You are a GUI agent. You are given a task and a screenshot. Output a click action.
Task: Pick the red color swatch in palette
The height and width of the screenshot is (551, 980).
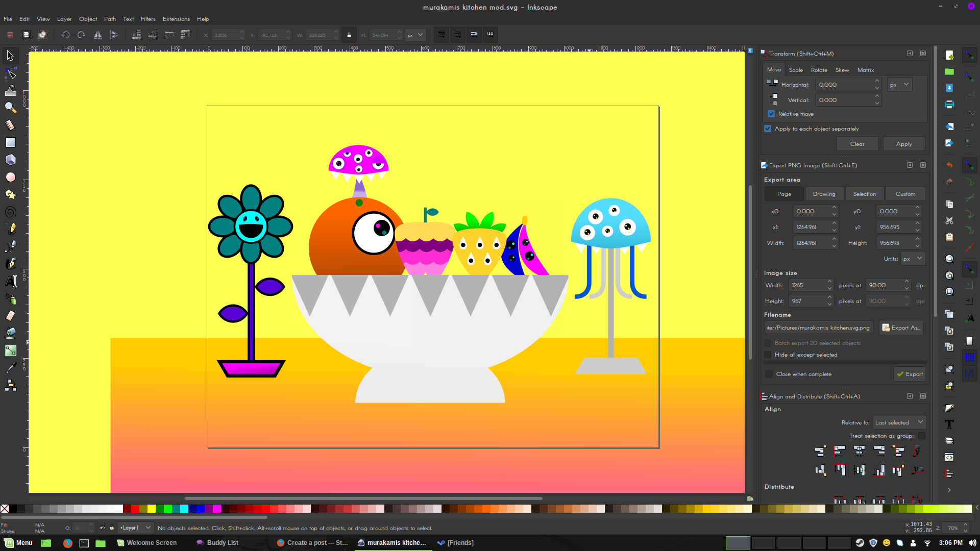[x=135, y=509]
